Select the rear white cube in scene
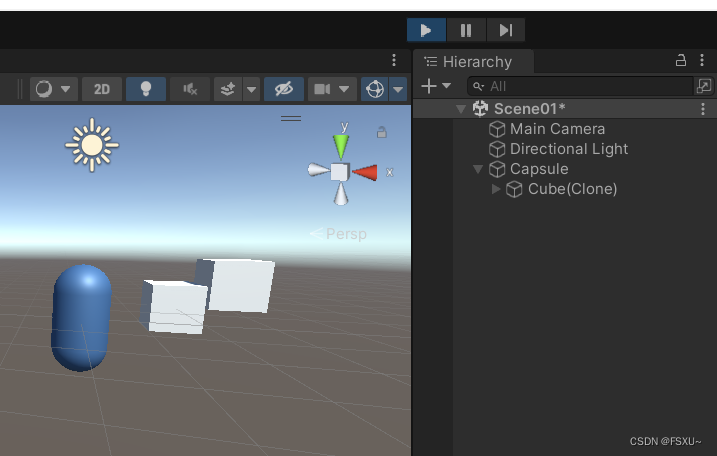717x456 pixels. click(x=242, y=284)
